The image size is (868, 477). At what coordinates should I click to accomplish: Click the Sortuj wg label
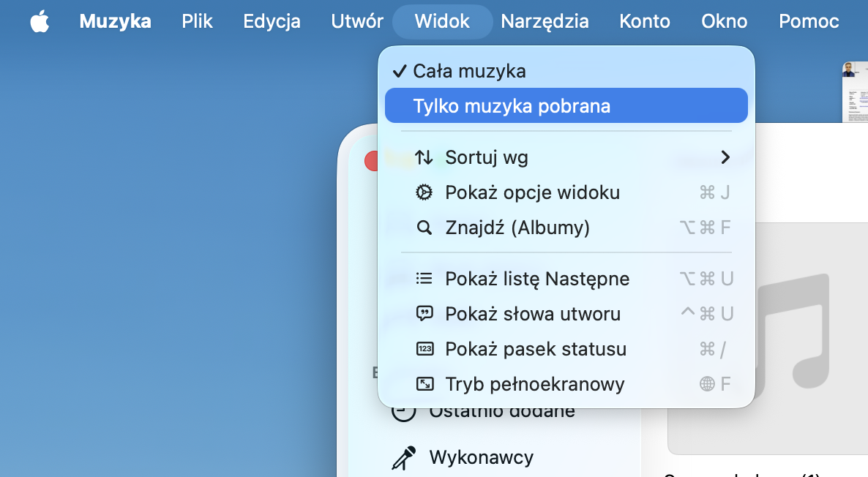point(487,158)
